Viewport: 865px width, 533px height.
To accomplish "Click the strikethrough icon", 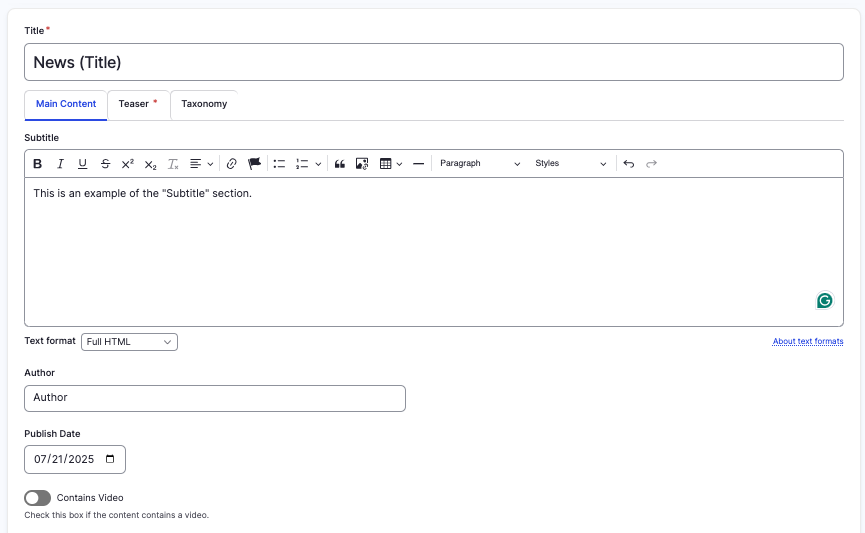I will point(105,164).
